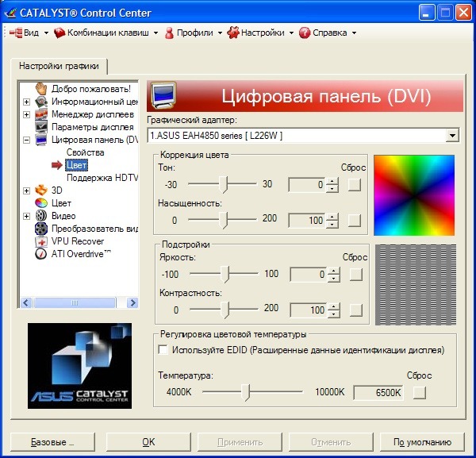Click the tree scrollbar left arrow

coord(26,302)
